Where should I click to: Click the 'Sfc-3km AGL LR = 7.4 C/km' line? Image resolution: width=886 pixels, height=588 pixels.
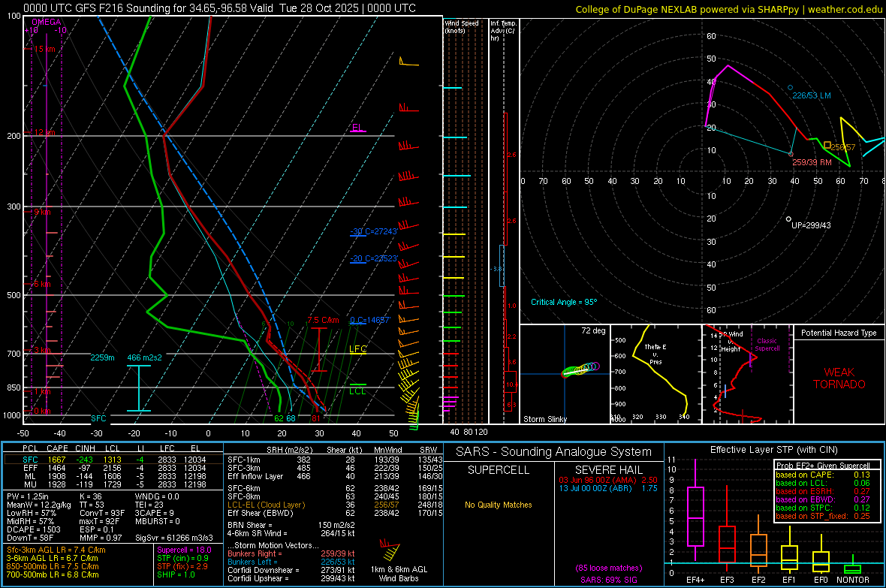pyautogui.click(x=56, y=550)
